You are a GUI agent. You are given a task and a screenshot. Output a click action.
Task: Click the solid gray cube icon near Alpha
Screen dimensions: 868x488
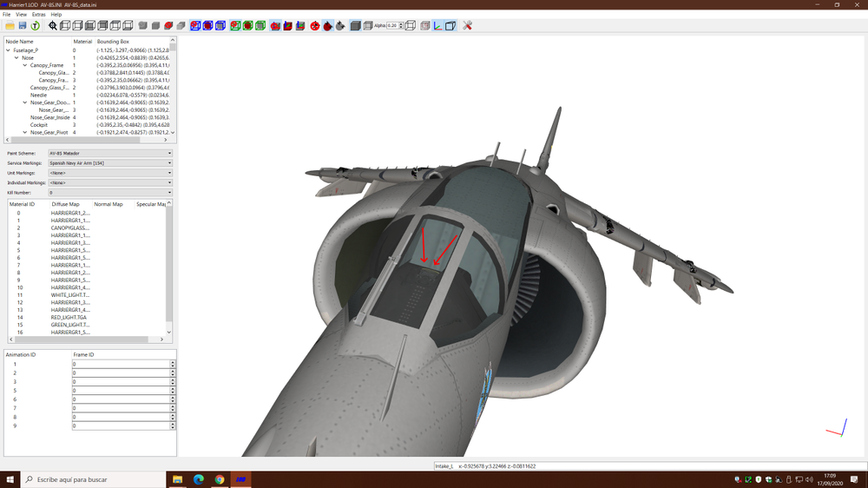tap(355, 25)
